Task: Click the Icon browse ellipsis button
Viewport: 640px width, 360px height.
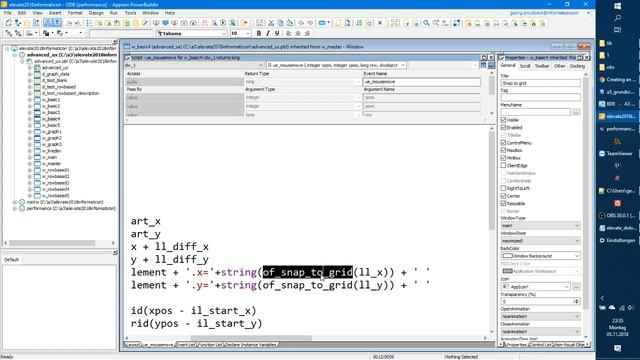Action: point(576,287)
